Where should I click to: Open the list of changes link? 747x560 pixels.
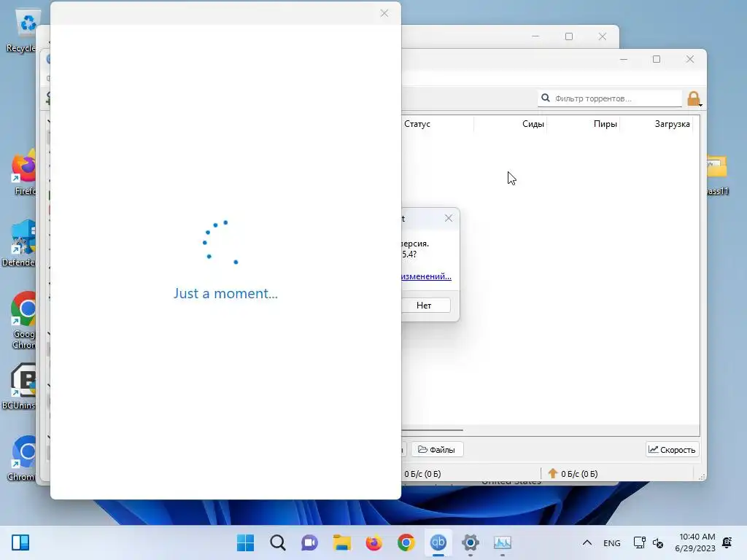426,276
